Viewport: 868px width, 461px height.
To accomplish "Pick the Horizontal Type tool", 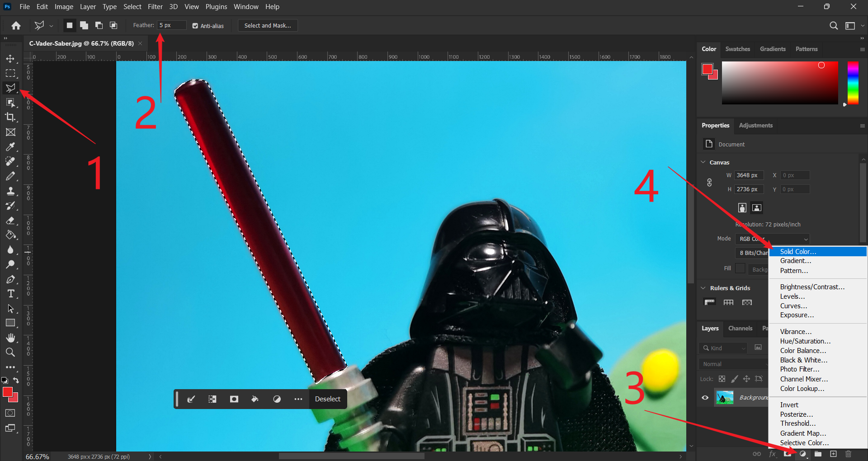I will pyautogui.click(x=10, y=294).
